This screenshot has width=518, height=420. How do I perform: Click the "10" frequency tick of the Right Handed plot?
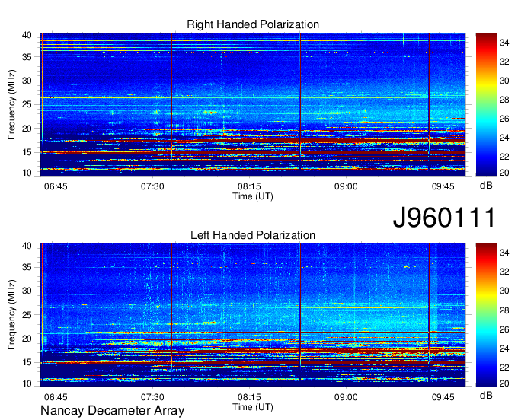(27, 173)
